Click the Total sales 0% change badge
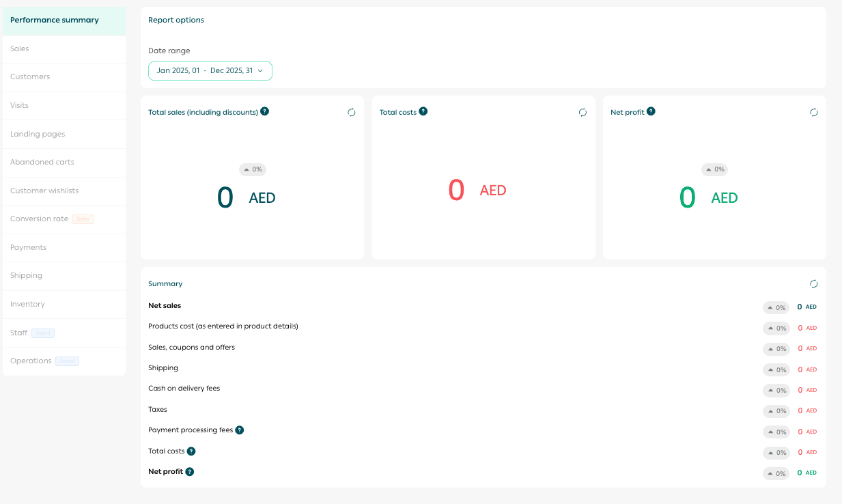Viewport: 842px width, 504px height. 252,169
